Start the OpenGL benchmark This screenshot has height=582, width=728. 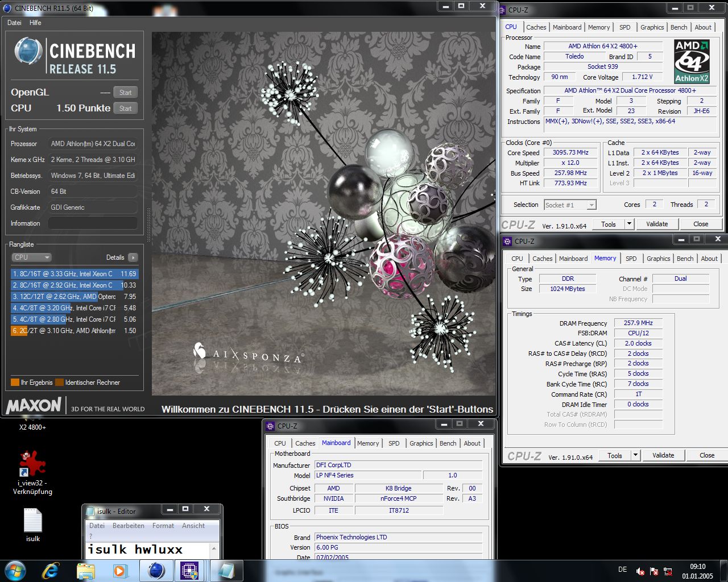pyautogui.click(x=126, y=93)
